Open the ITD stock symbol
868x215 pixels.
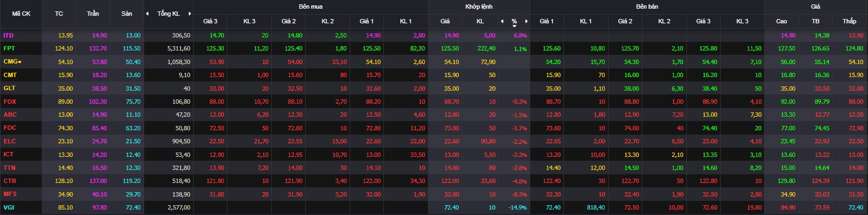9,35
